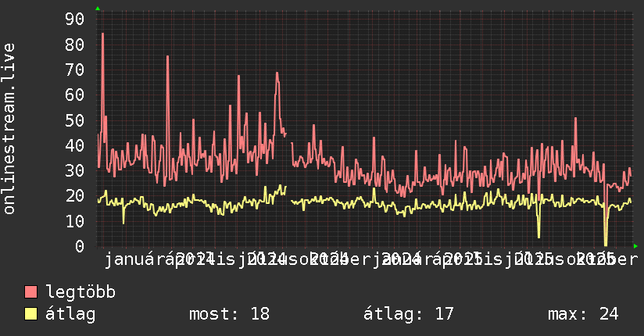Click the yellow átlag legend swatch

30,314
